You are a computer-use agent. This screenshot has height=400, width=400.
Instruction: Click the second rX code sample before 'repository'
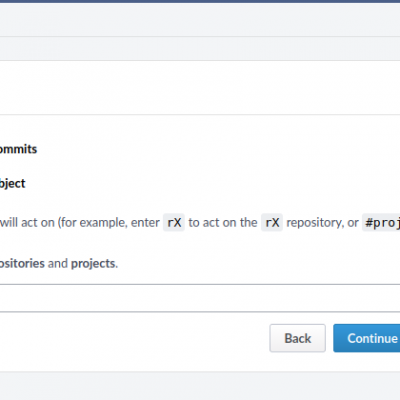point(272,222)
